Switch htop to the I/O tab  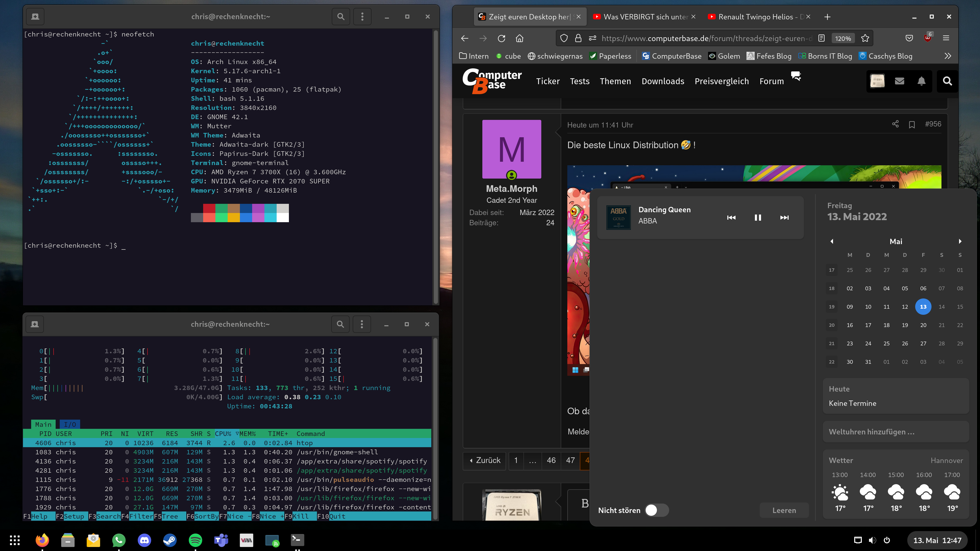click(x=70, y=424)
